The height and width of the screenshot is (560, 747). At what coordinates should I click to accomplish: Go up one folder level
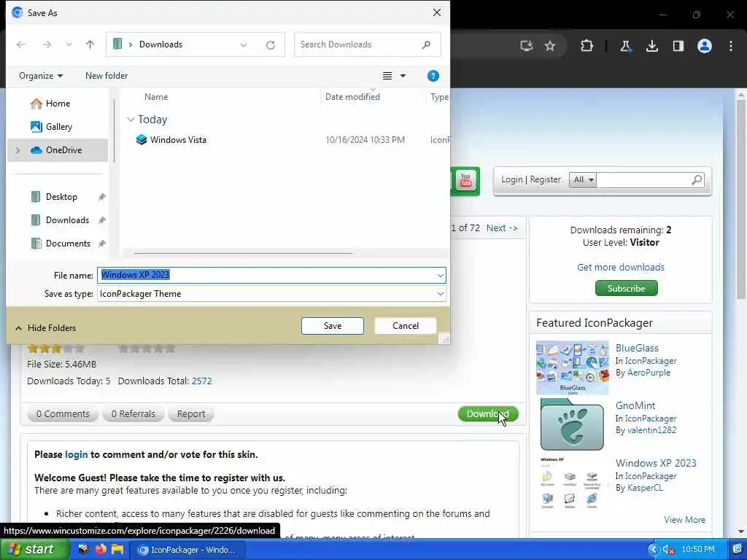point(90,44)
